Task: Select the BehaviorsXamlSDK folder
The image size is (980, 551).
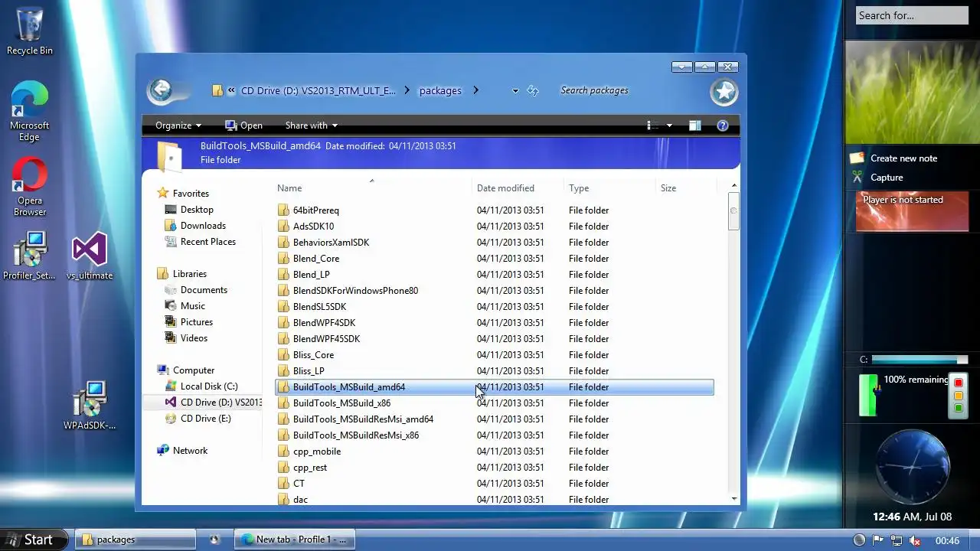Action: [331, 242]
